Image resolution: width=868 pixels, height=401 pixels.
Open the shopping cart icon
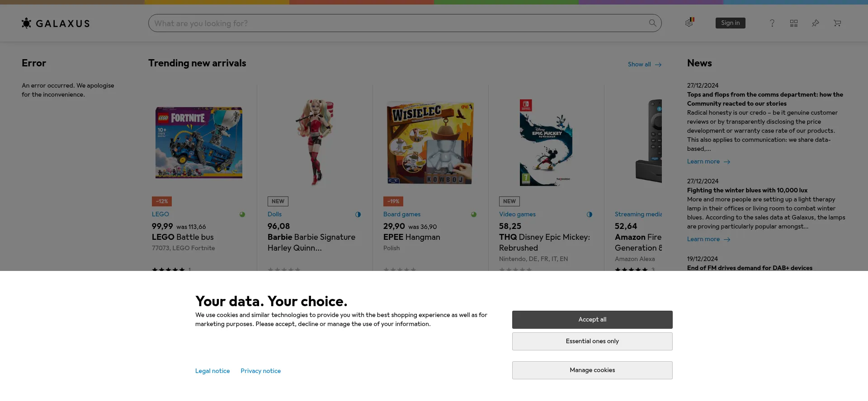pos(837,23)
